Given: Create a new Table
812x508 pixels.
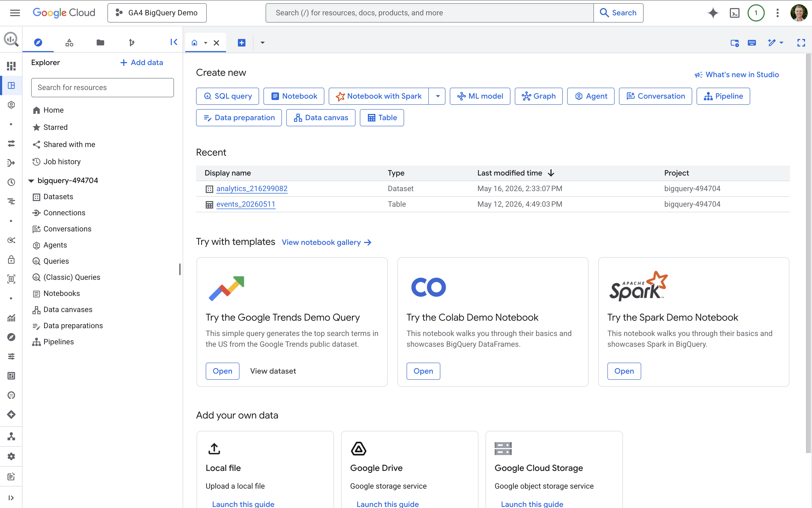Looking at the screenshot, I should pyautogui.click(x=382, y=118).
